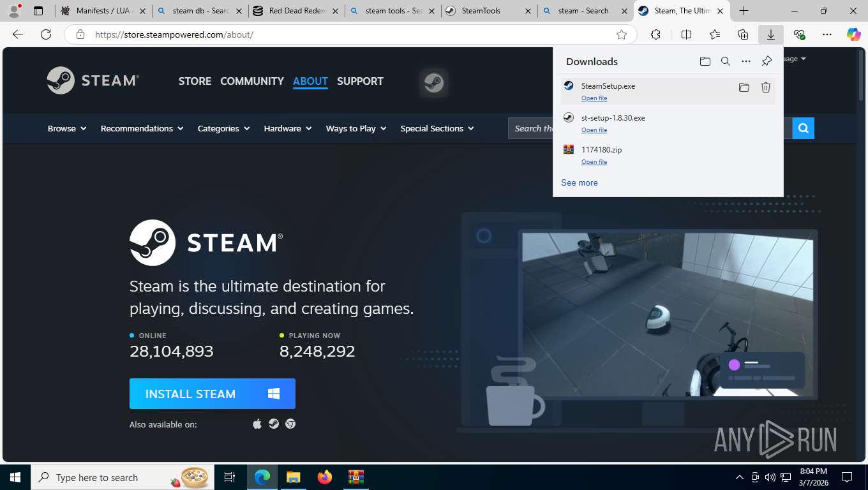Image resolution: width=868 pixels, height=490 pixels.
Task: Show hidden system tray icons
Action: pos(740,477)
